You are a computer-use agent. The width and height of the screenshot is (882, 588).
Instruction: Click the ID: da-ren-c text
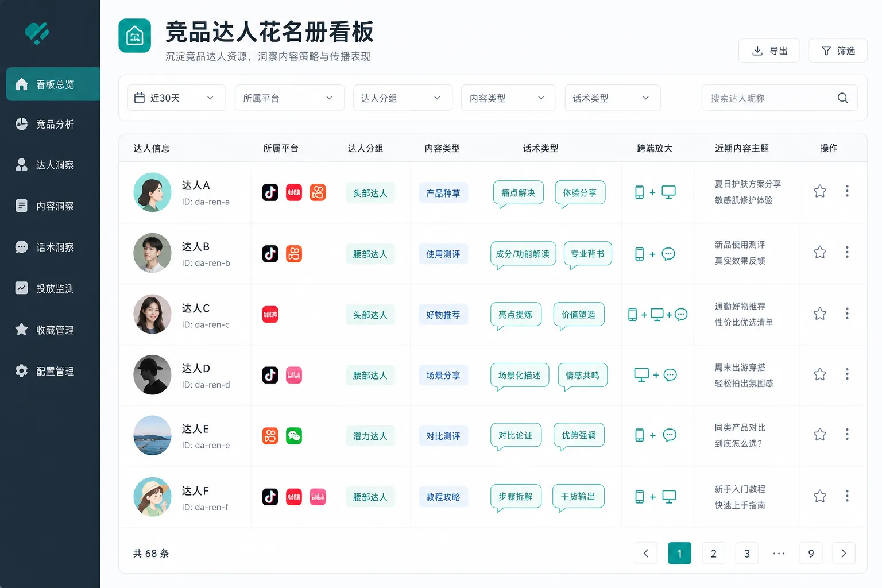[x=206, y=324]
